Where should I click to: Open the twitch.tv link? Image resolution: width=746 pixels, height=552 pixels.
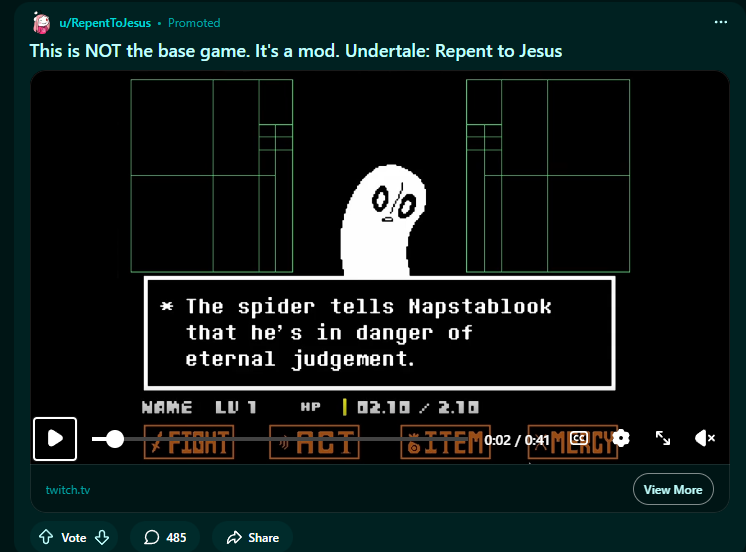click(x=68, y=490)
